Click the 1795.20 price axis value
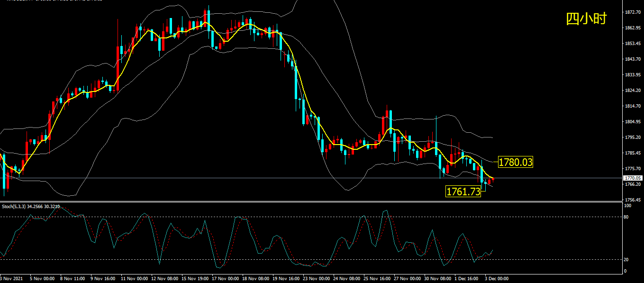Viewport: 644px width, 283px height. click(x=634, y=137)
